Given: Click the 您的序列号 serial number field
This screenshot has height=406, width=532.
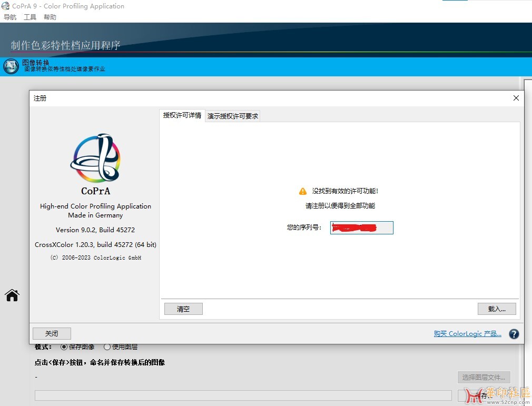Looking at the screenshot, I should click(x=361, y=227).
